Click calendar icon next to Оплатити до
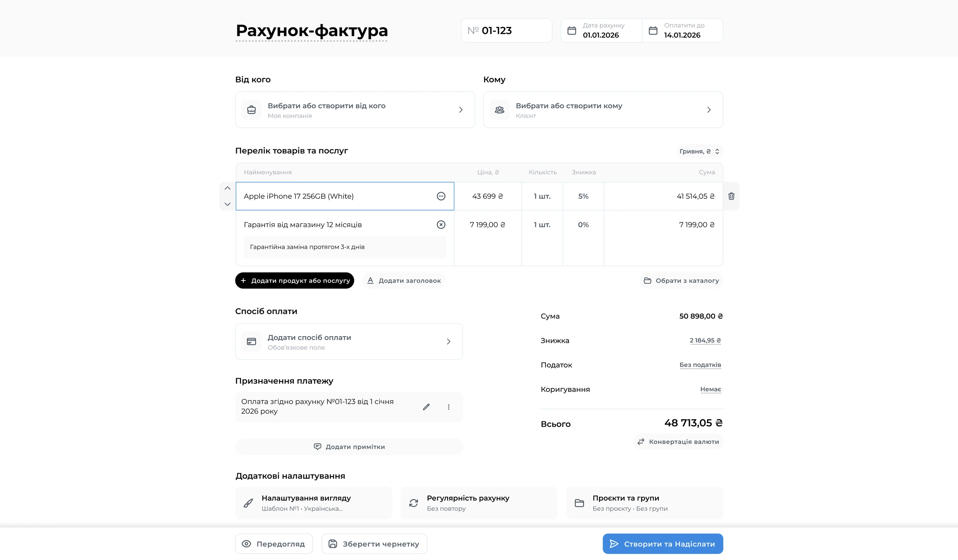The width and height of the screenshot is (958, 560). [x=653, y=30]
